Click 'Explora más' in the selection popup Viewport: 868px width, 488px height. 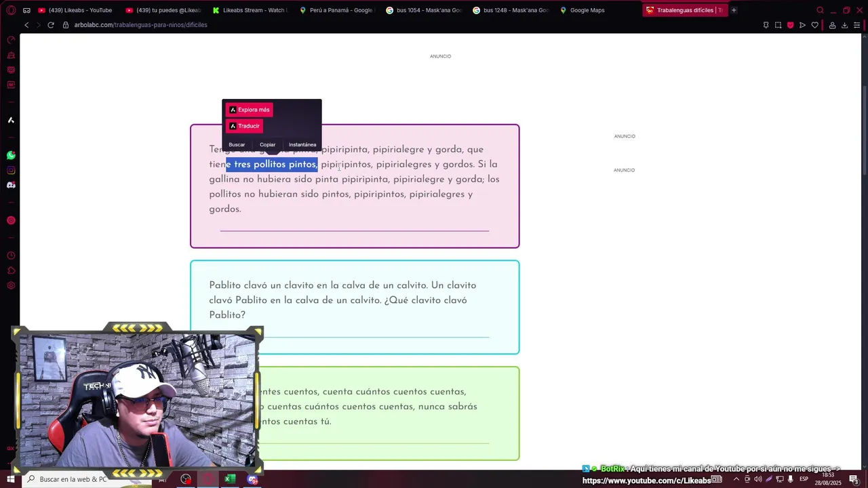point(249,110)
